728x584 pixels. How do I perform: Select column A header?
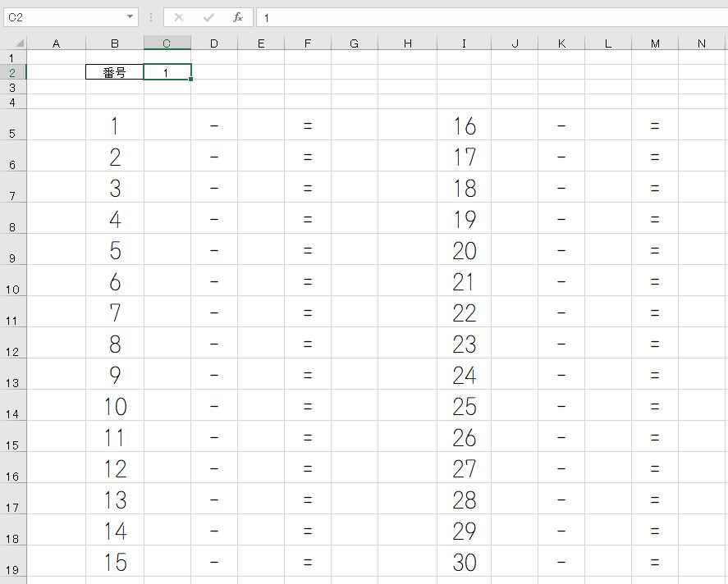[x=56, y=43]
